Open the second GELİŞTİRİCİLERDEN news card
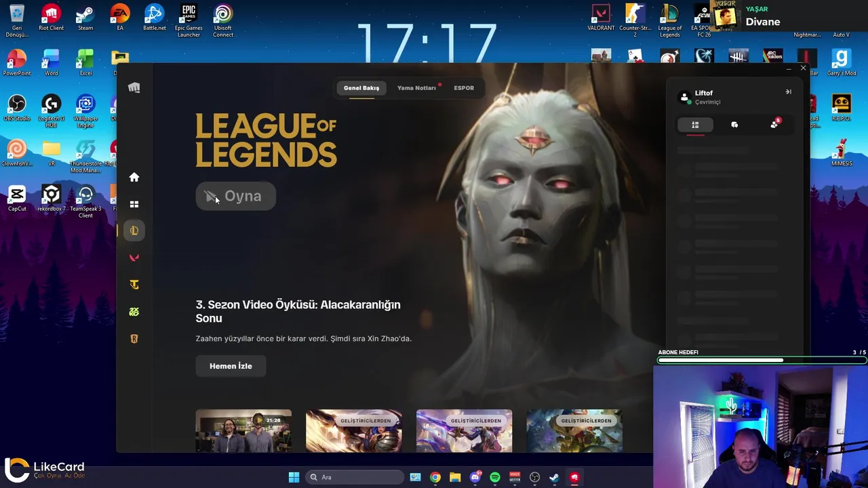This screenshot has width=868, height=488. 464,430
